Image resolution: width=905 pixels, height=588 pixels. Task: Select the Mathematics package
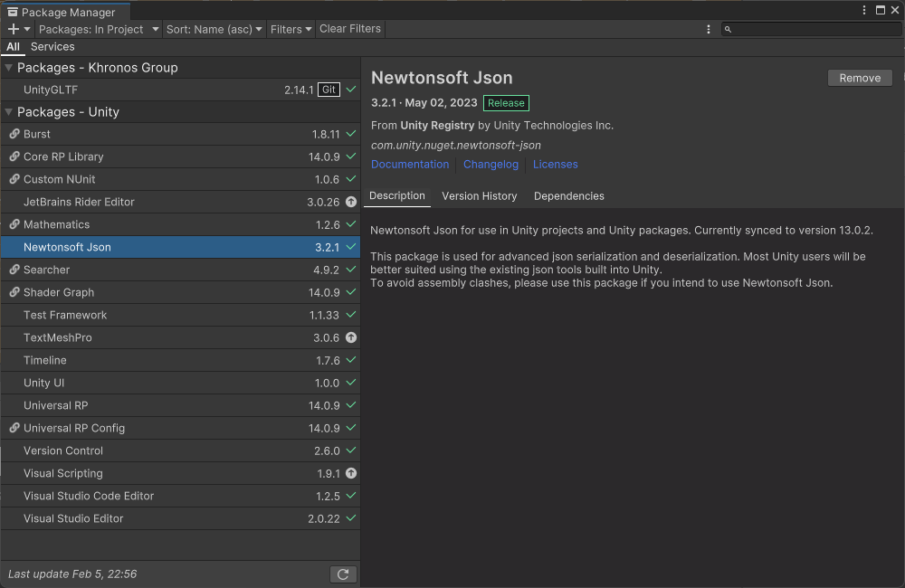click(x=180, y=224)
